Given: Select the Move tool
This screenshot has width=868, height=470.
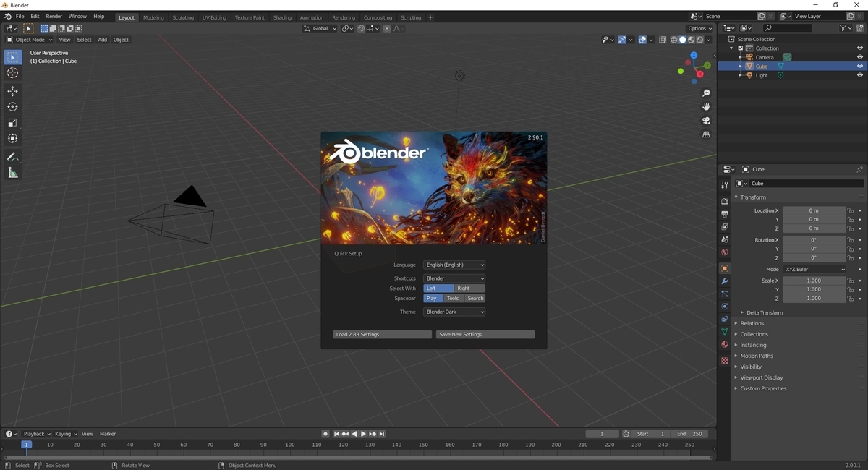Looking at the screenshot, I should coord(12,91).
